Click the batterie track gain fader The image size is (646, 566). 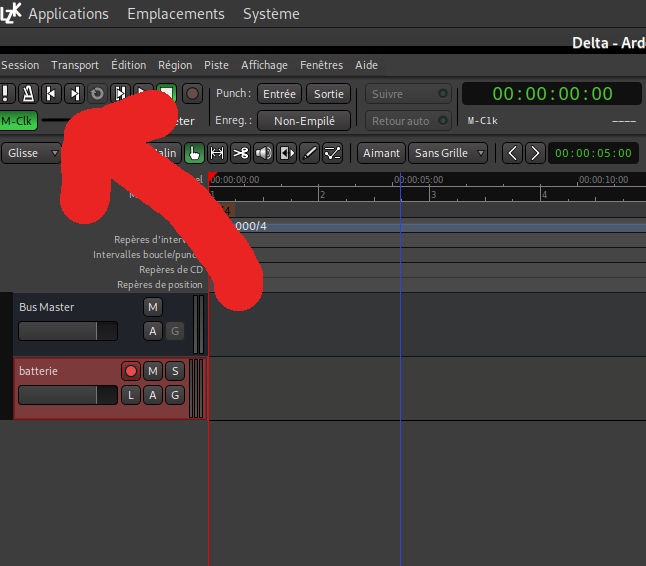pos(68,395)
